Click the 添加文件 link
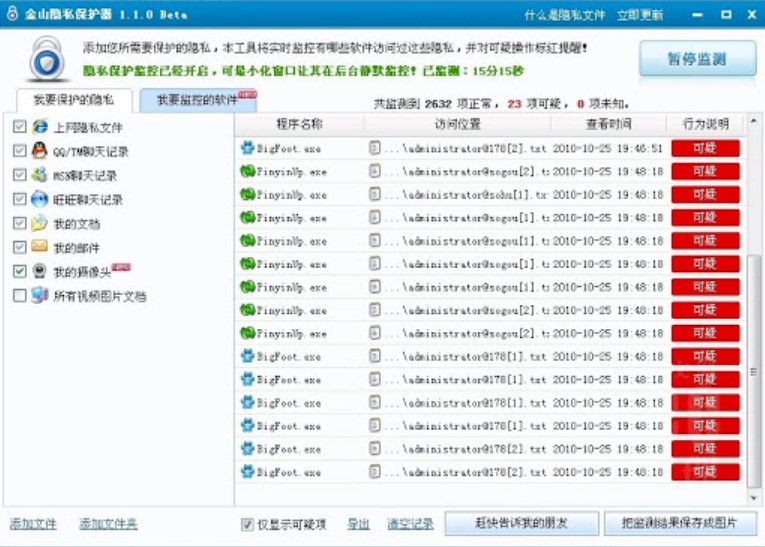The width and height of the screenshot is (765, 547). [x=33, y=524]
